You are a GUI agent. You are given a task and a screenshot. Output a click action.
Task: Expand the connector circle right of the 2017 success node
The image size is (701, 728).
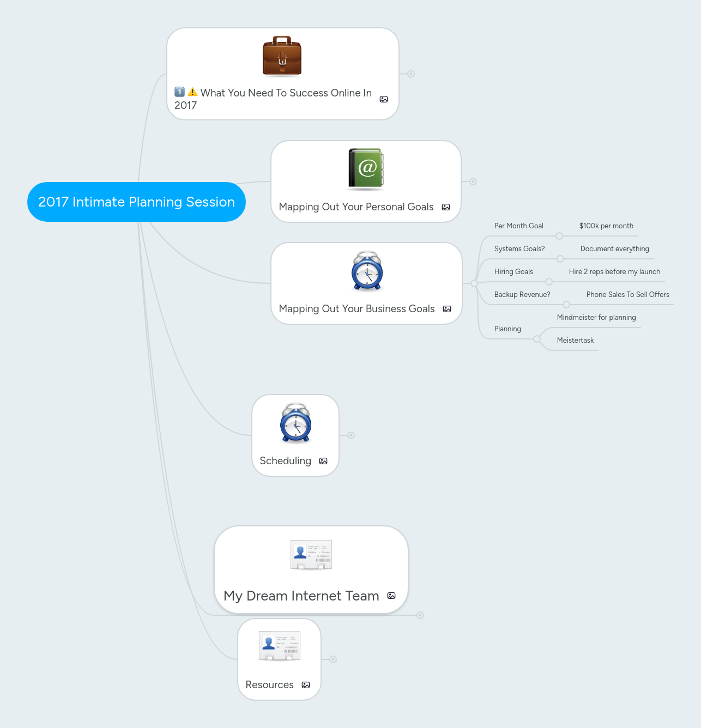coord(412,73)
